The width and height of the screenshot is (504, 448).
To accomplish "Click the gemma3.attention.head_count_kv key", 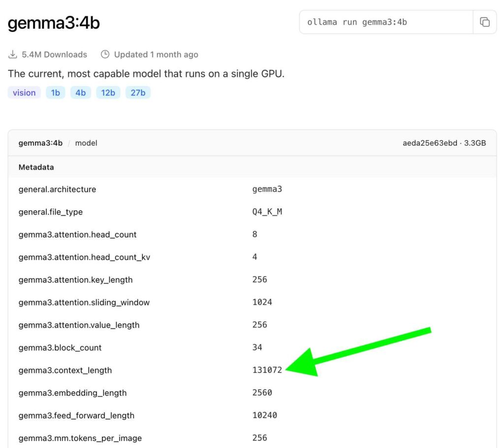I will point(84,257).
